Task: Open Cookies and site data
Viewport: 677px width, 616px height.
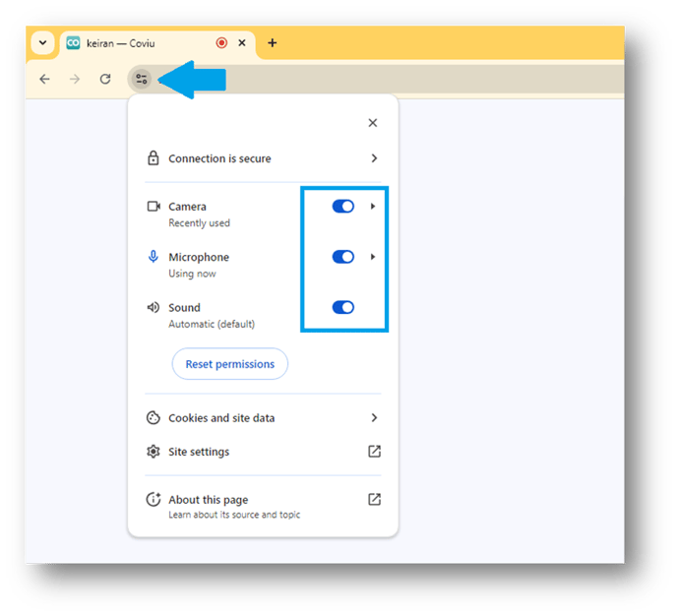Action: 263,418
